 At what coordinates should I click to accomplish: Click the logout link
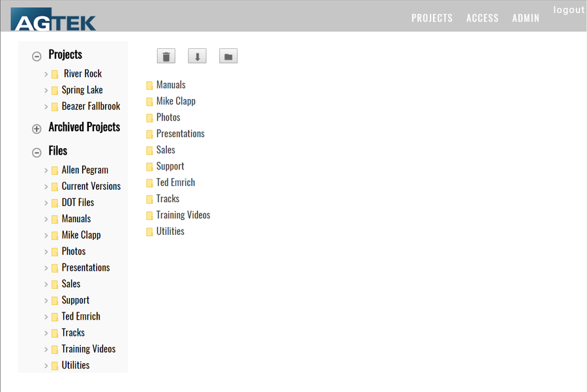[x=569, y=9]
